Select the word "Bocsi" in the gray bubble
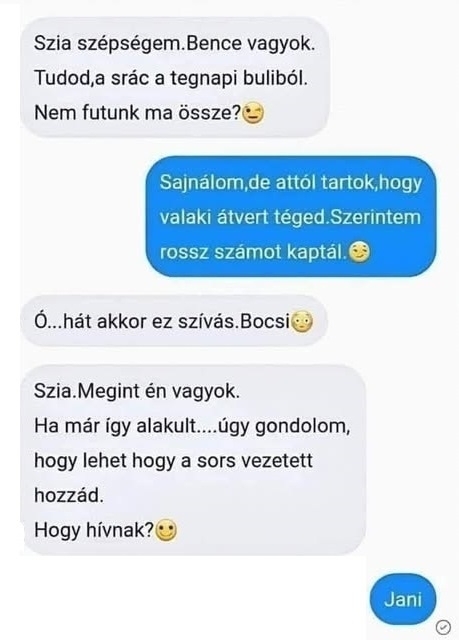459x640 pixels. pyautogui.click(x=265, y=322)
